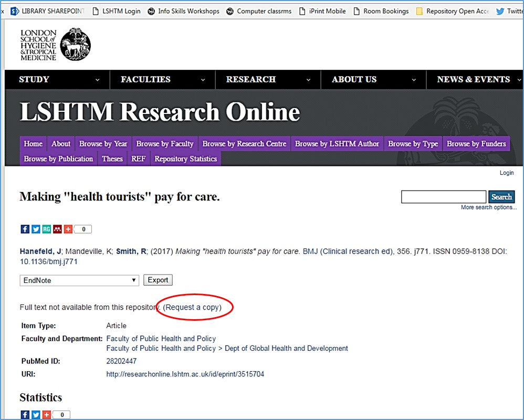
Task: Open Library SharePoint bookmark
Action: (x=47, y=11)
